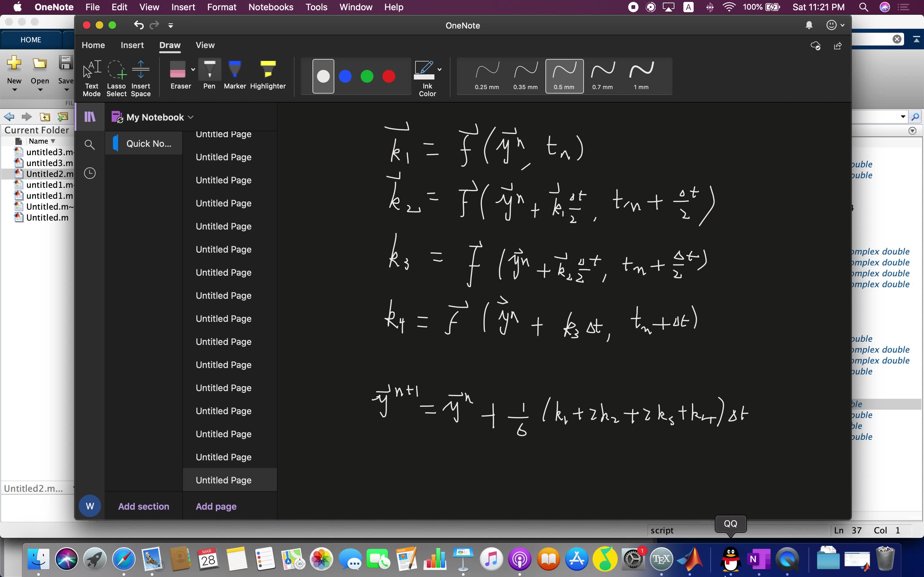Viewport: 924px width, 577px height.
Task: Open recent notes clock icon
Action: click(x=90, y=173)
